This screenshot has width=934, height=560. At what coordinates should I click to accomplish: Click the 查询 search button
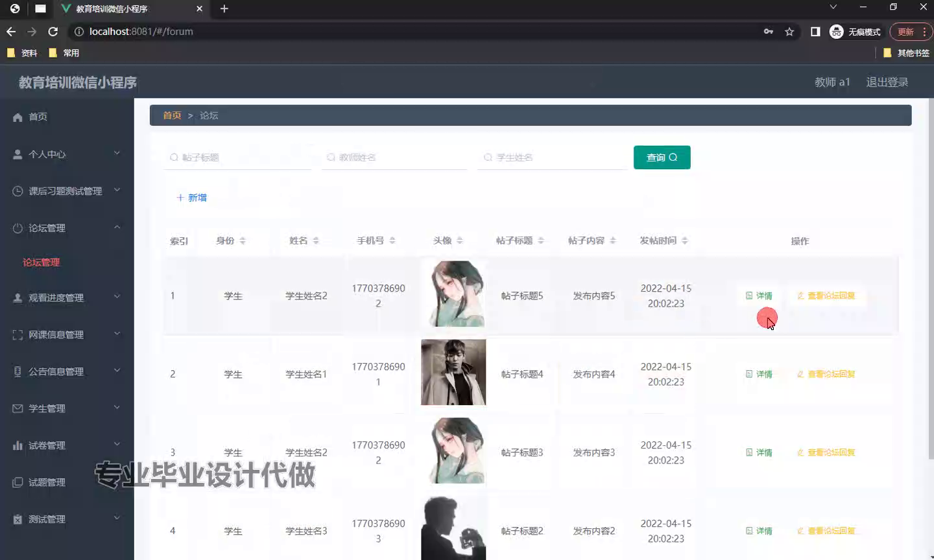(662, 157)
